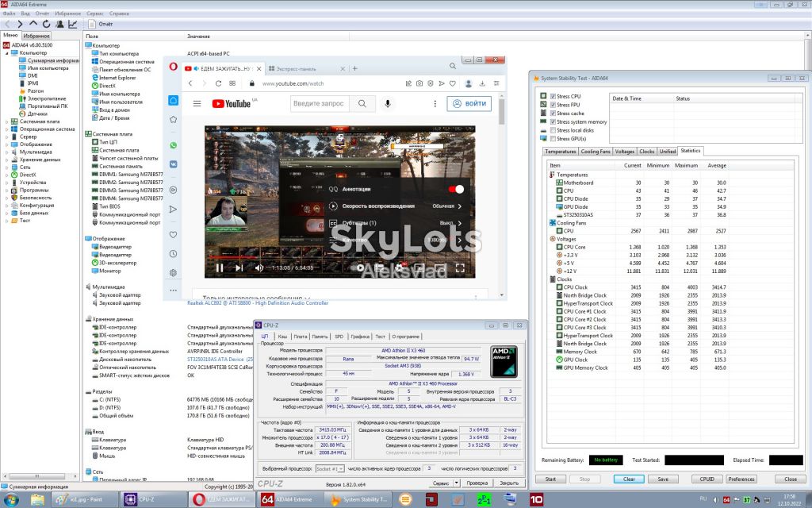Click the Preferences button in the System Stability Test
Viewport: 812px width, 508px height.
pyautogui.click(x=741, y=479)
